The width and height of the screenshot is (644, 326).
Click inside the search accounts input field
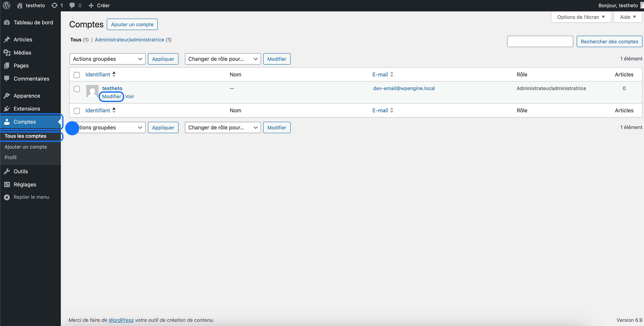[x=540, y=41]
